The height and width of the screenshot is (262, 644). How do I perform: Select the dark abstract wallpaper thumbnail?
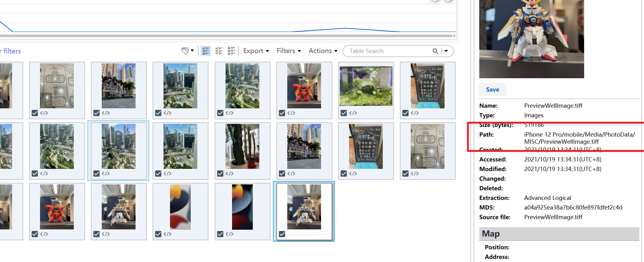(x=242, y=207)
